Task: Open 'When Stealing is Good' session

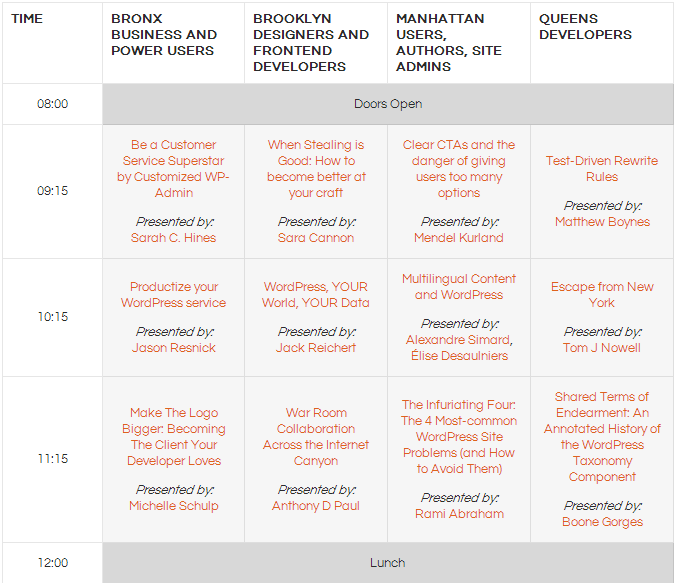Action: [316, 169]
